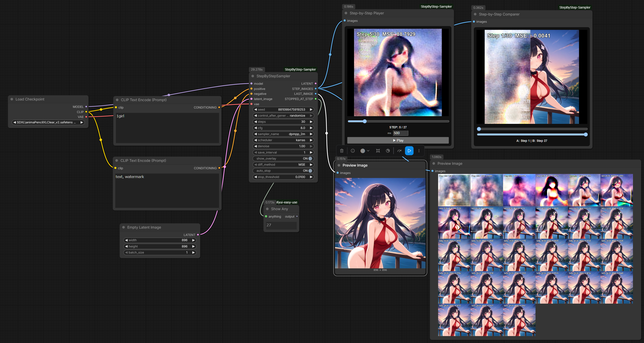Click the CONDITIONING output of the 1girl prompt node
The width and height of the screenshot is (644, 343).
pos(219,107)
